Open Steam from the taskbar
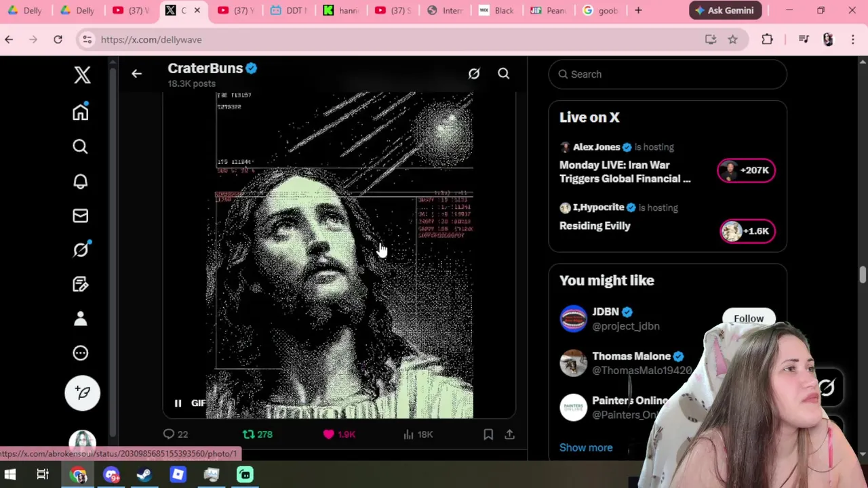The width and height of the screenshot is (868, 488). tap(144, 474)
